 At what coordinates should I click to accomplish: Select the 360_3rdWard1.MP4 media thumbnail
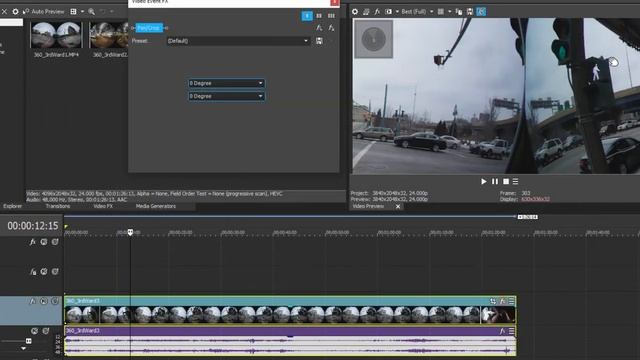click(56, 35)
